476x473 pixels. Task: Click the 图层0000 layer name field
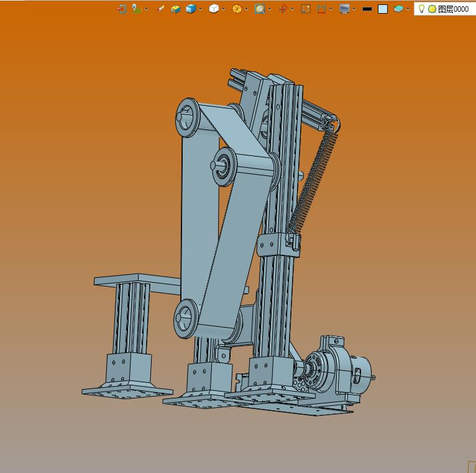(454, 9)
